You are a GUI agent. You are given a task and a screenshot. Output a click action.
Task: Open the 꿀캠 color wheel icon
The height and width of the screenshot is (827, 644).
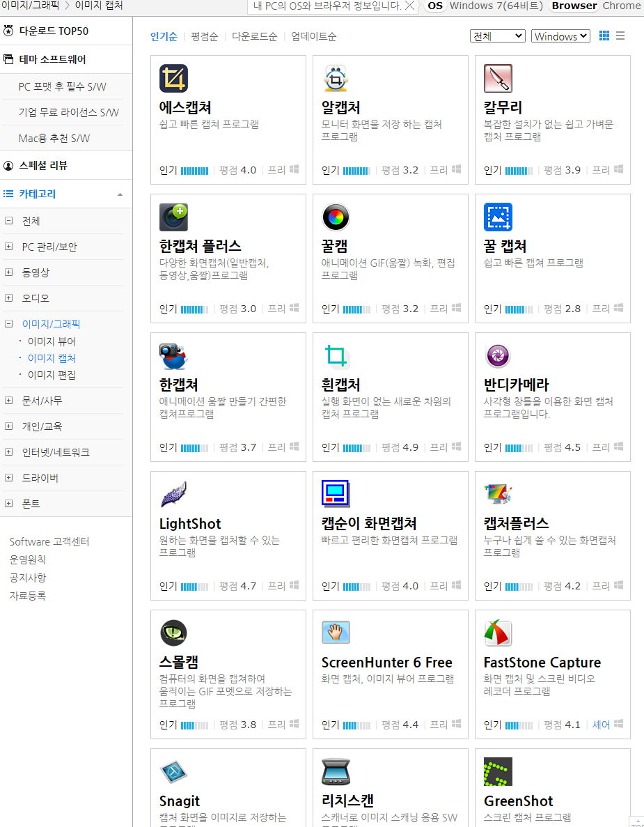coord(336,217)
